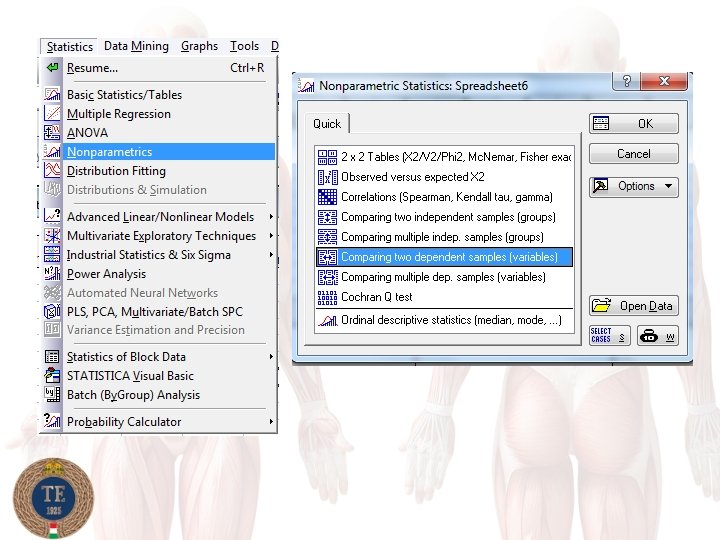Viewport: 720px width, 540px height.
Task: Click the Comparing two dependent samples icon
Action: (327, 257)
